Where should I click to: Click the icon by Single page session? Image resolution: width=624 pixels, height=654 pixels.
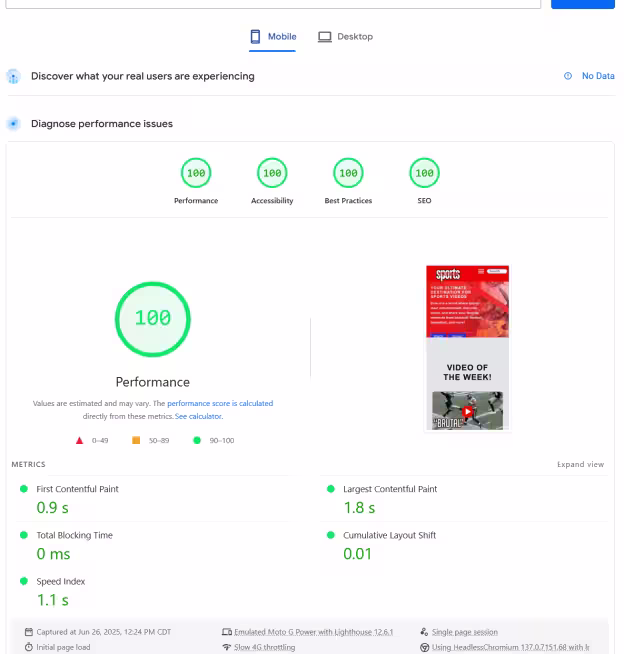424,632
